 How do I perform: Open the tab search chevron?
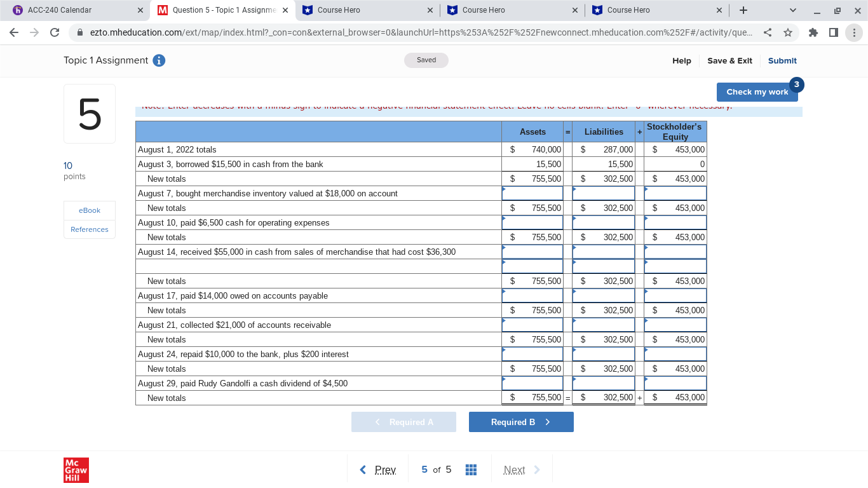[792, 10]
